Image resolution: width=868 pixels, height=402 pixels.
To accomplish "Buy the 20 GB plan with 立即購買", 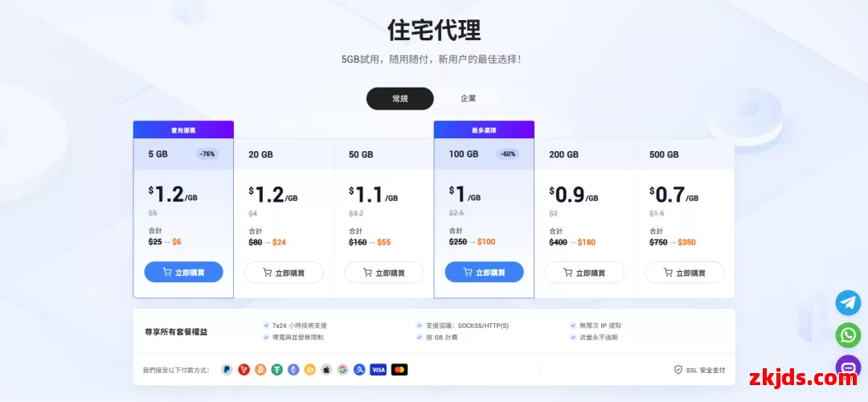I will click(x=284, y=273).
